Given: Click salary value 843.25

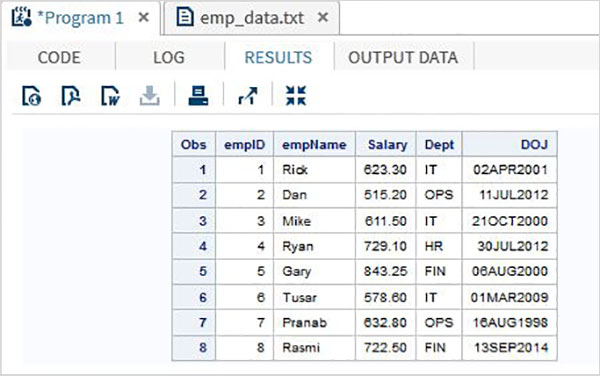Looking at the screenshot, I should pos(386,271).
